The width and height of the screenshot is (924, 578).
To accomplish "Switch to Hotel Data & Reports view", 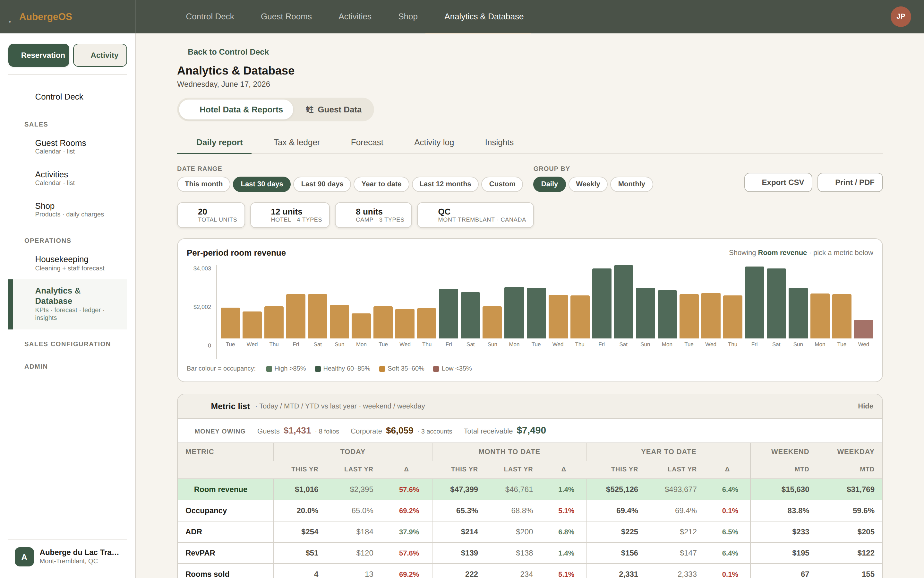I will [236, 109].
